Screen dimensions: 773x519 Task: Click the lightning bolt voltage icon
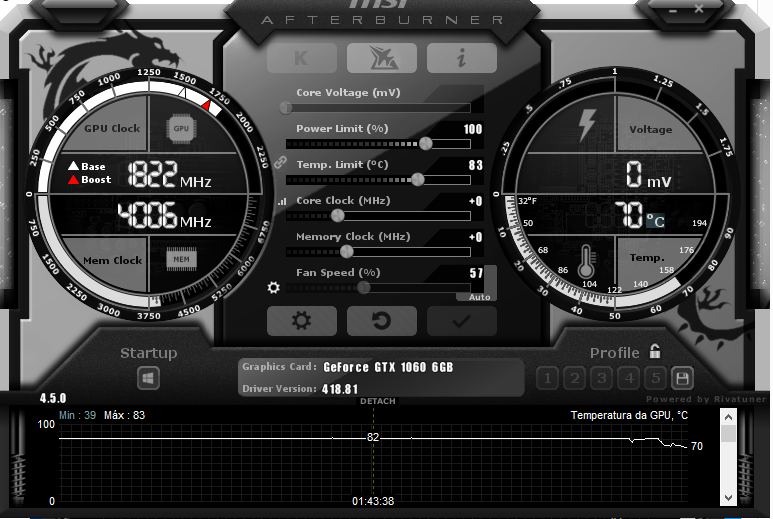(x=587, y=125)
